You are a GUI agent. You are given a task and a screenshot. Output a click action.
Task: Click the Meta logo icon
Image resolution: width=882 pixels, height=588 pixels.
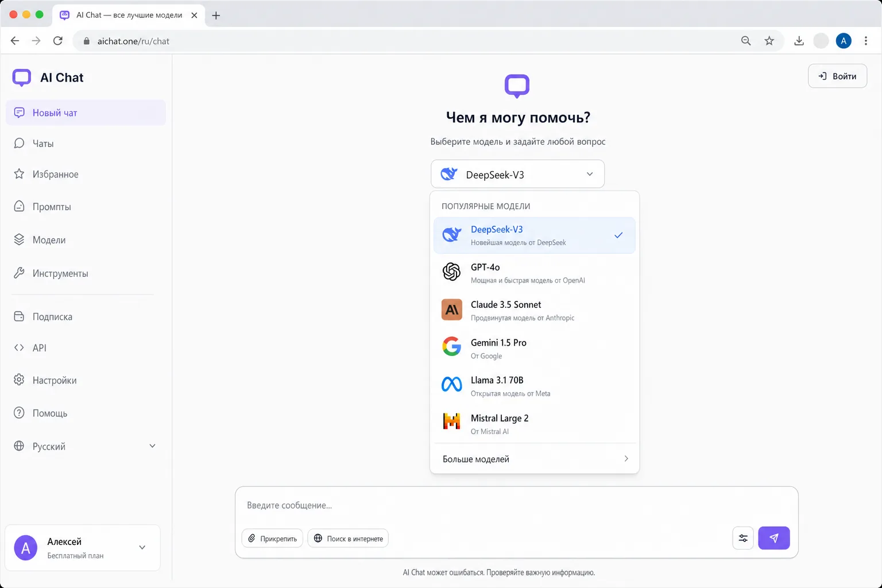coord(452,384)
